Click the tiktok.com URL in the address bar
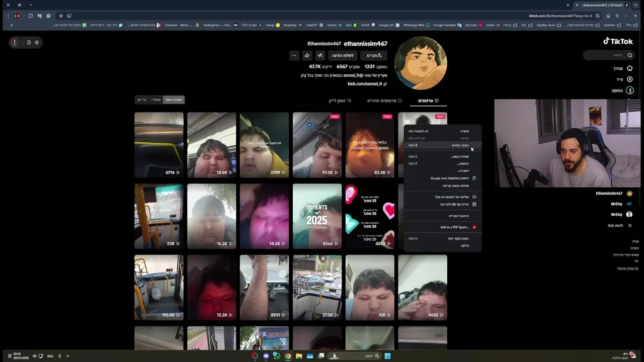 tap(560, 16)
